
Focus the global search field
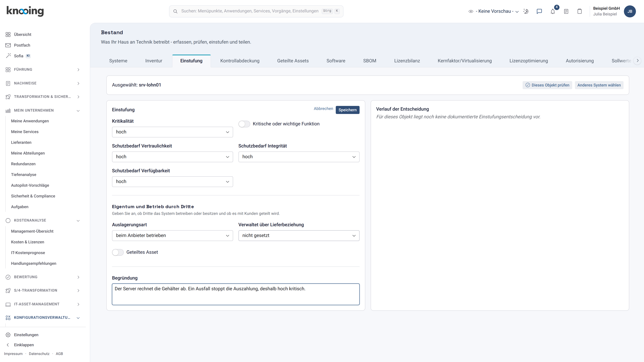[x=256, y=11]
